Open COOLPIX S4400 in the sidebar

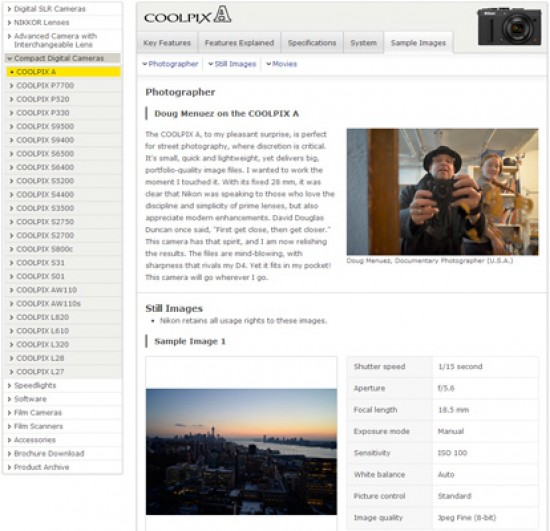[x=63, y=195]
